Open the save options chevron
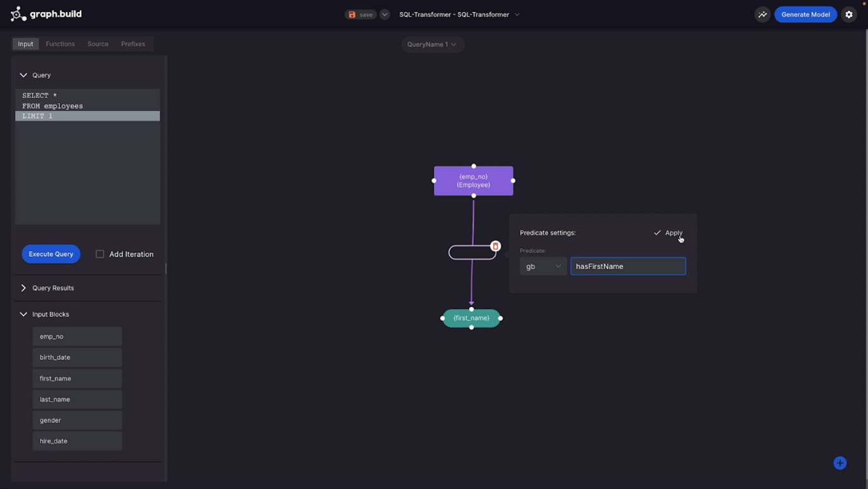The width and height of the screenshot is (868, 489). click(384, 14)
